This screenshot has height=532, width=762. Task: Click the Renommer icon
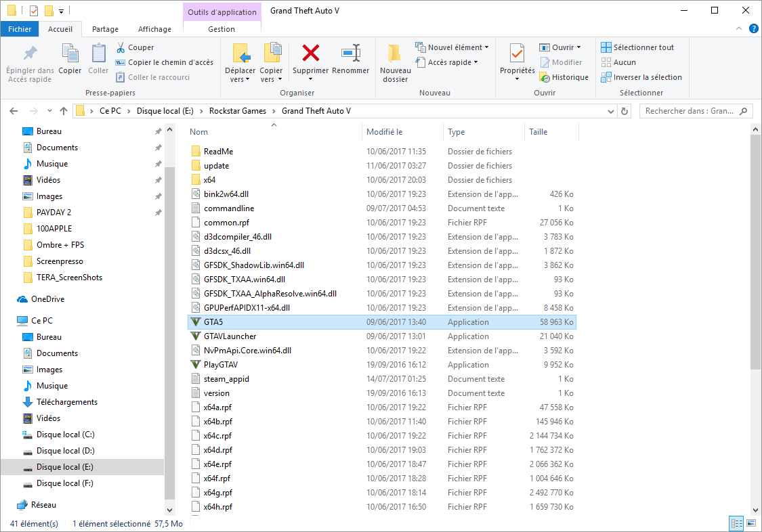coord(350,53)
